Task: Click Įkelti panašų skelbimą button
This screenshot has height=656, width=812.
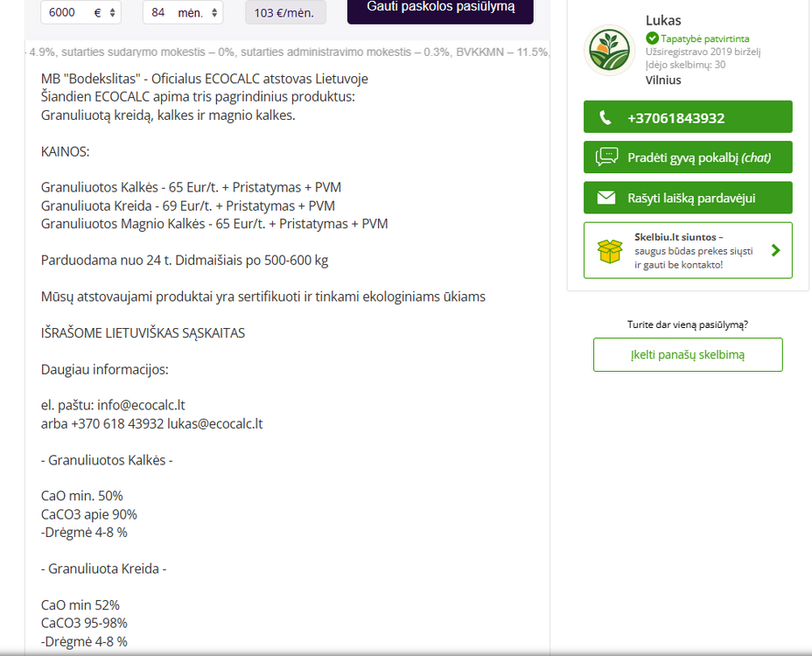Action: pyautogui.click(x=688, y=354)
